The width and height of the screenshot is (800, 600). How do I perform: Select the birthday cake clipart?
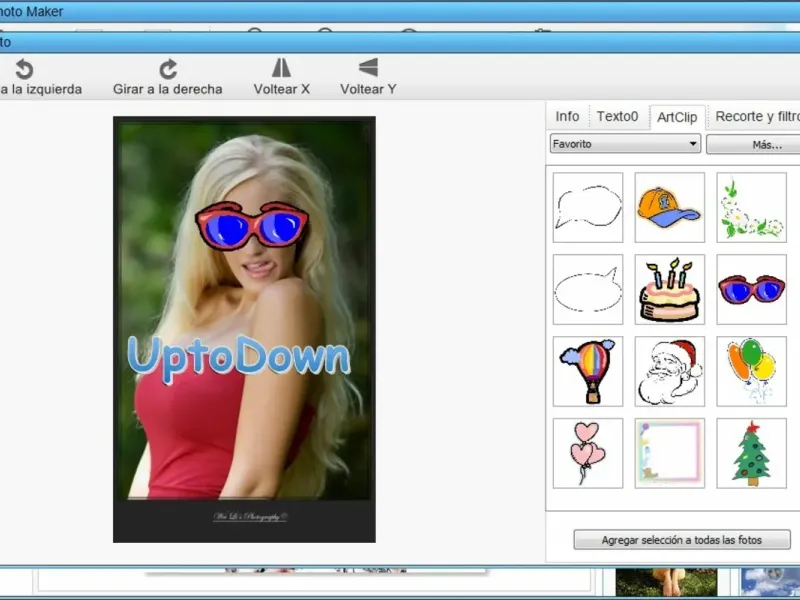669,289
